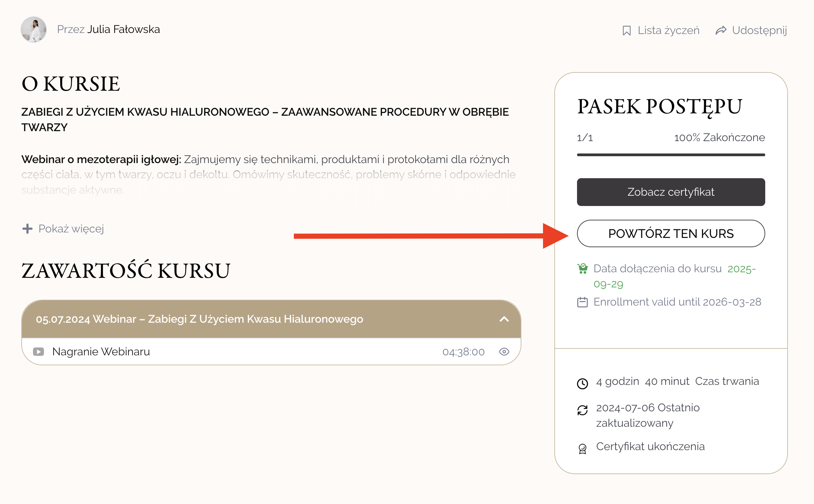Click the Udostępnij share arrow icon
The width and height of the screenshot is (814, 504).
click(x=721, y=30)
